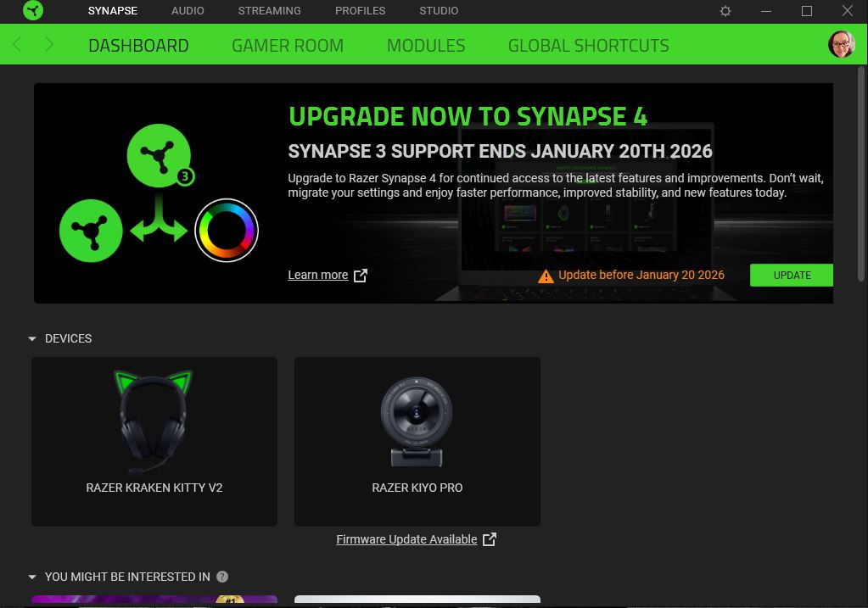The height and width of the screenshot is (608, 868).
Task: Click the 'RAZER KIYO PRO' label
Action: (417, 488)
